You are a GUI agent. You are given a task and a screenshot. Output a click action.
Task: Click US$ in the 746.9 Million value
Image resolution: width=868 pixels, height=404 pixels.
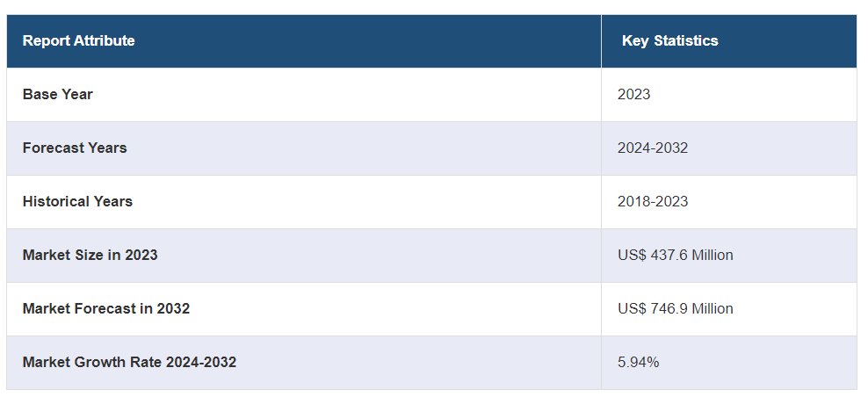tap(631, 308)
